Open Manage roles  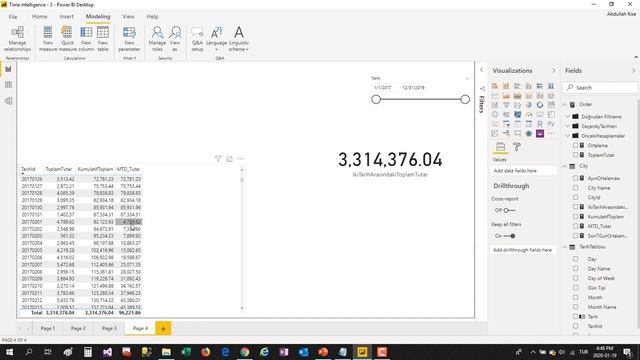click(157, 39)
